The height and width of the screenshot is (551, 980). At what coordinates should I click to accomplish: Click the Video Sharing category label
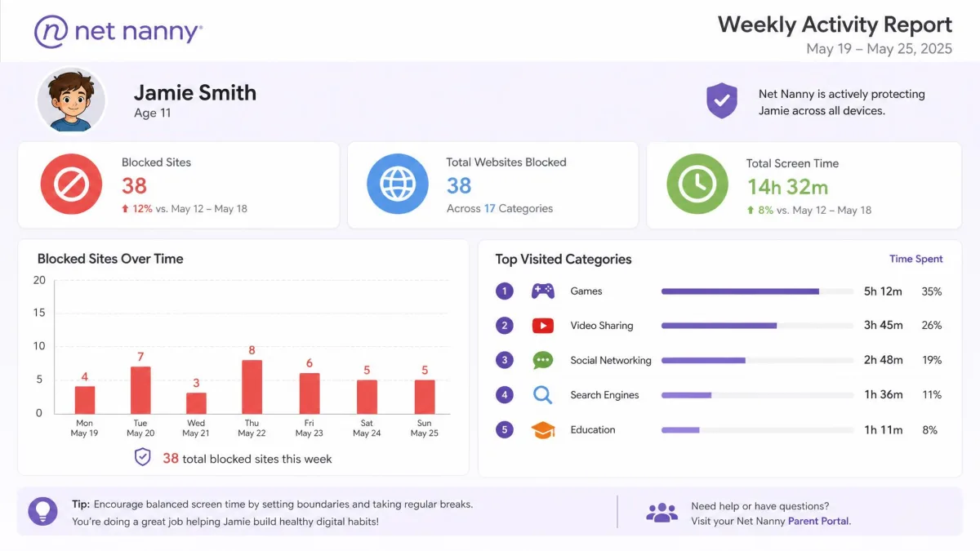pyautogui.click(x=602, y=326)
